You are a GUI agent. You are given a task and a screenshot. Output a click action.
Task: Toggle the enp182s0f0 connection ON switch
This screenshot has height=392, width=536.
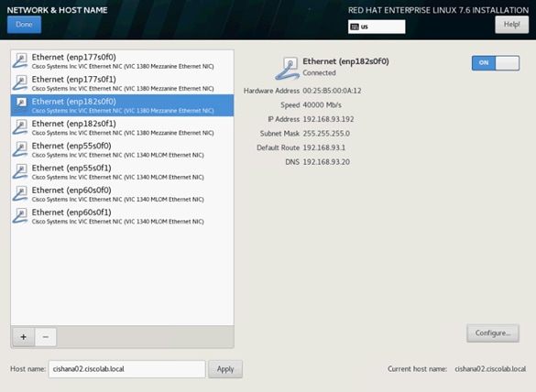click(496, 63)
